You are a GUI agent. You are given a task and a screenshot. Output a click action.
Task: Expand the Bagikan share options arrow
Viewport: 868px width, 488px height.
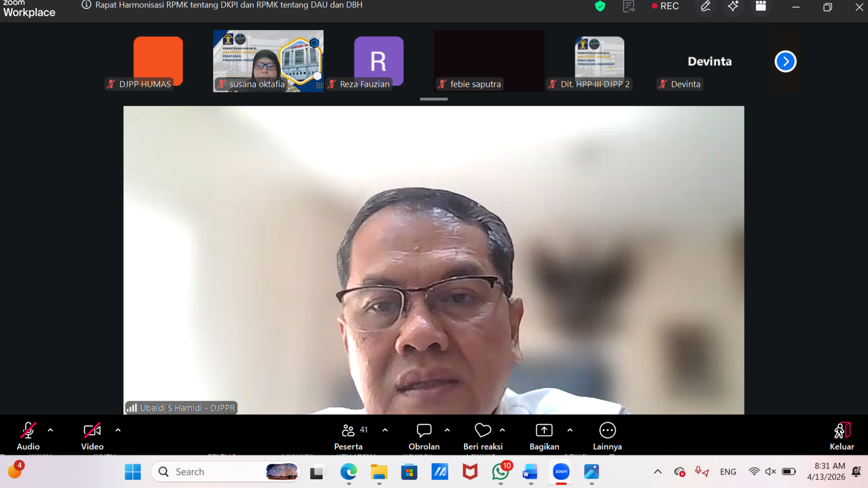point(570,430)
